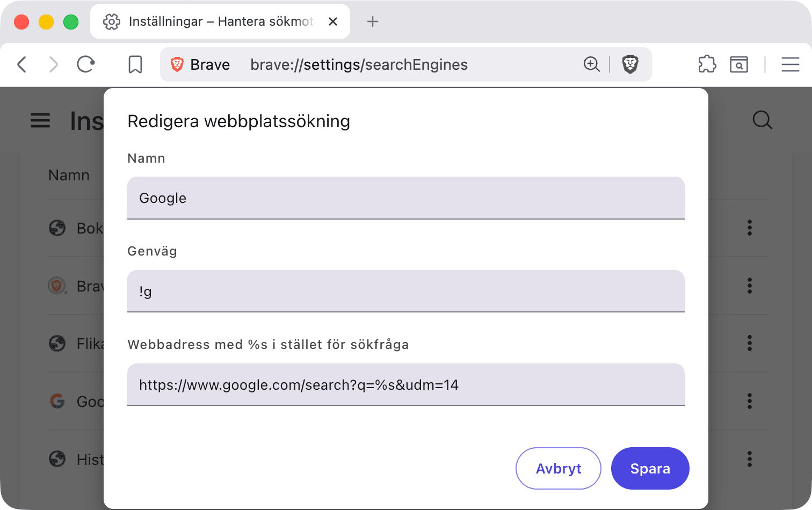Click the forward navigation arrow
Viewport: 812px width, 510px height.
coord(53,65)
